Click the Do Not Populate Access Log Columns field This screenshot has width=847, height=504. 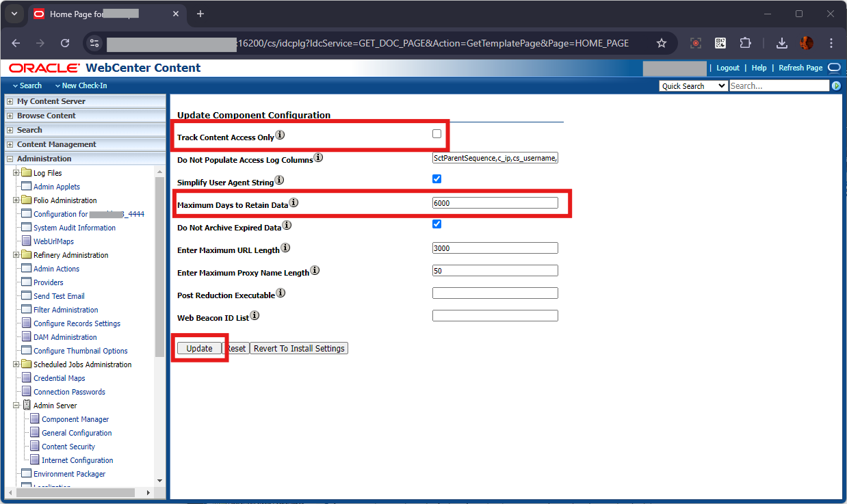click(x=495, y=158)
